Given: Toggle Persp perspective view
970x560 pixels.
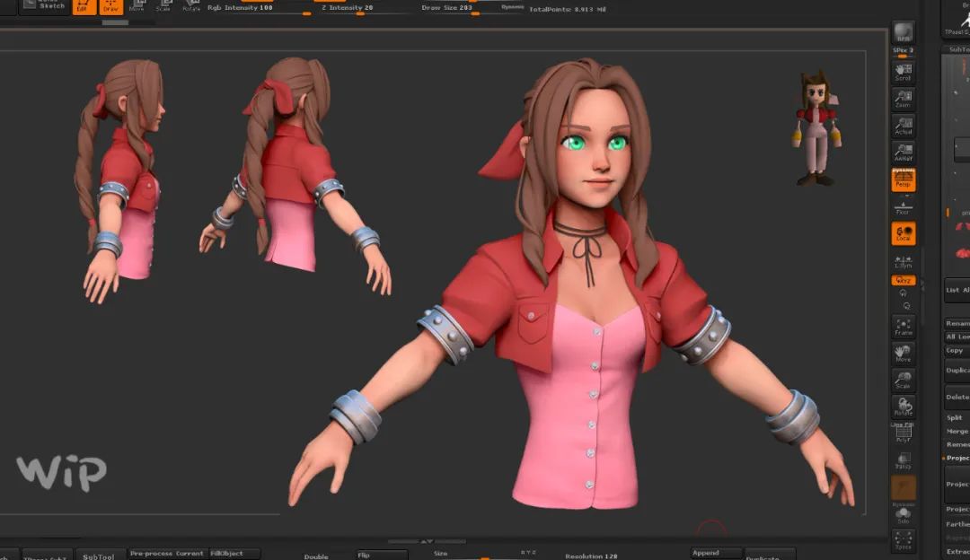Looking at the screenshot, I should (904, 179).
